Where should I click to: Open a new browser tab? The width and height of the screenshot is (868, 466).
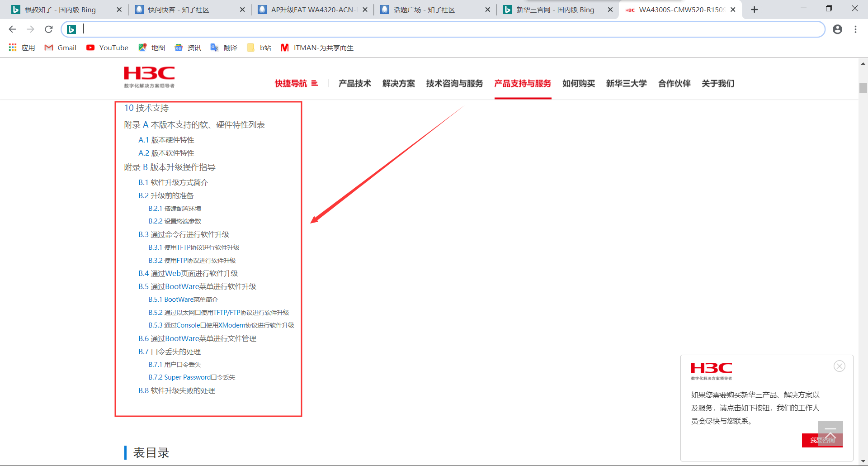(x=754, y=10)
